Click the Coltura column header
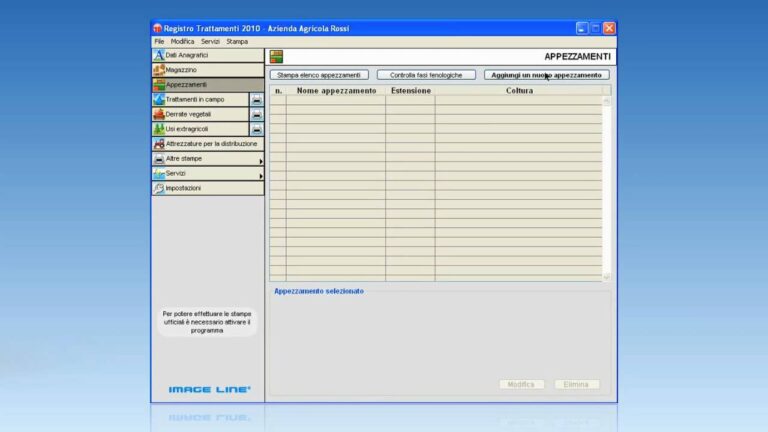The height and width of the screenshot is (432, 768). [519, 91]
